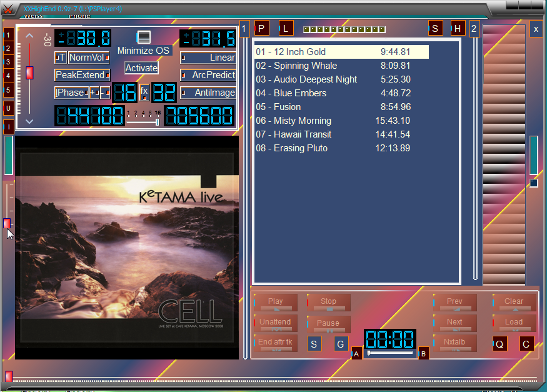This screenshot has height=392, width=547.
Task: Click the G button below Pause
Action: (x=341, y=344)
